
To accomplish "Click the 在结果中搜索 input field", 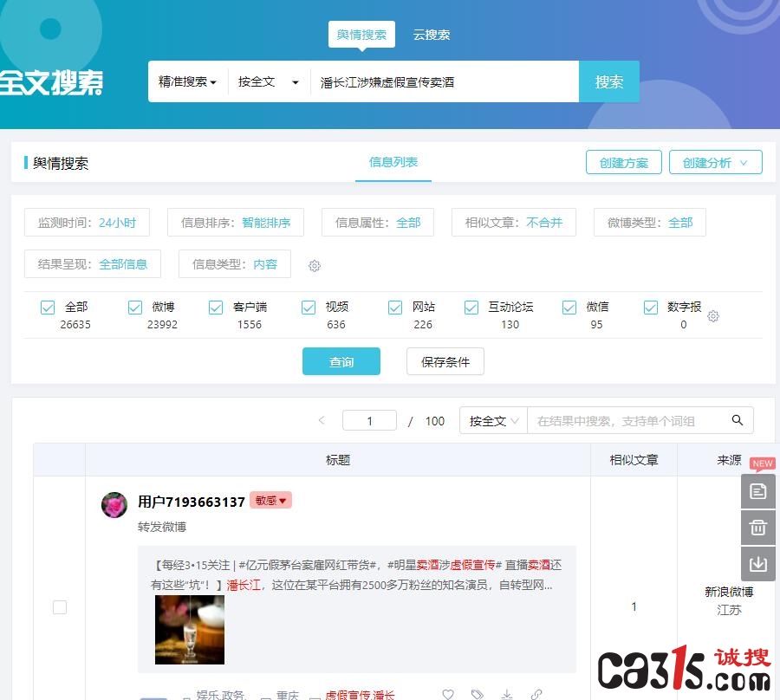I will click(x=627, y=420).
